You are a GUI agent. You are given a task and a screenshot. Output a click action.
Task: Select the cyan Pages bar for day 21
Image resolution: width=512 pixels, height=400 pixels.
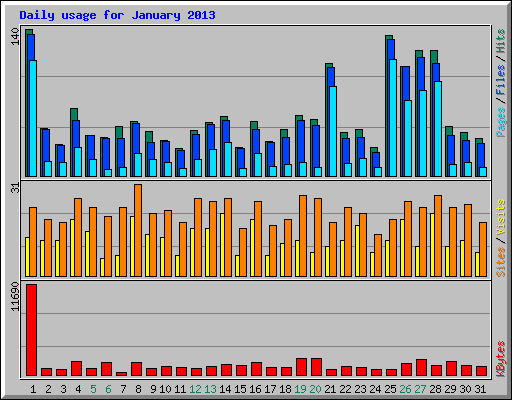click(333, 131)
